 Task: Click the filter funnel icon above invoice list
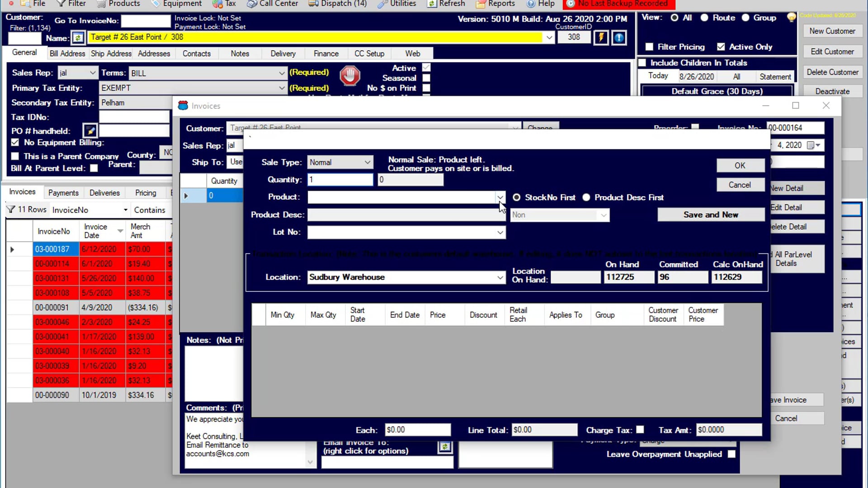pyautogui.click(x=11, y=210)
